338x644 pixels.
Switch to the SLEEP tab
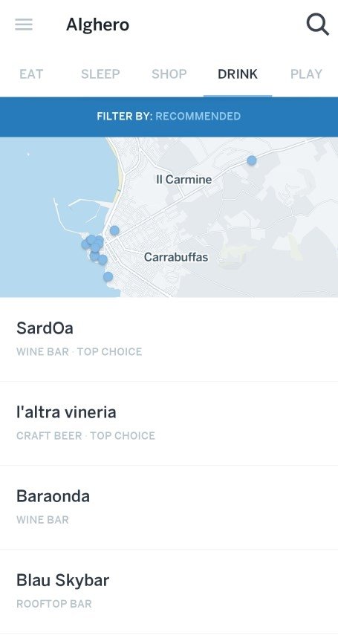(x=100, y=74)
